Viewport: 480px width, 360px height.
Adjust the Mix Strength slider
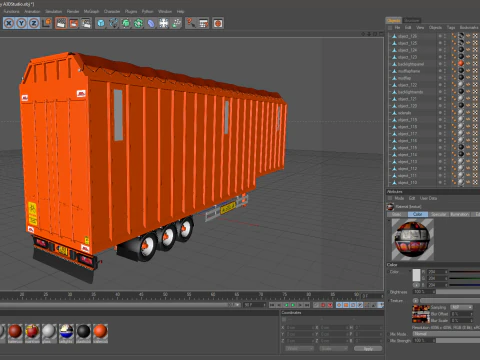tap(458, 341)
